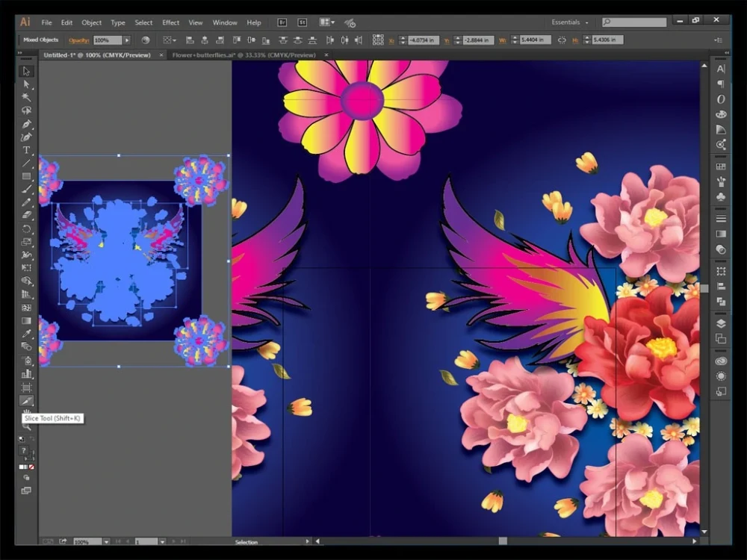Click vertical distribute center icon
747x560 pixels.
298,40
